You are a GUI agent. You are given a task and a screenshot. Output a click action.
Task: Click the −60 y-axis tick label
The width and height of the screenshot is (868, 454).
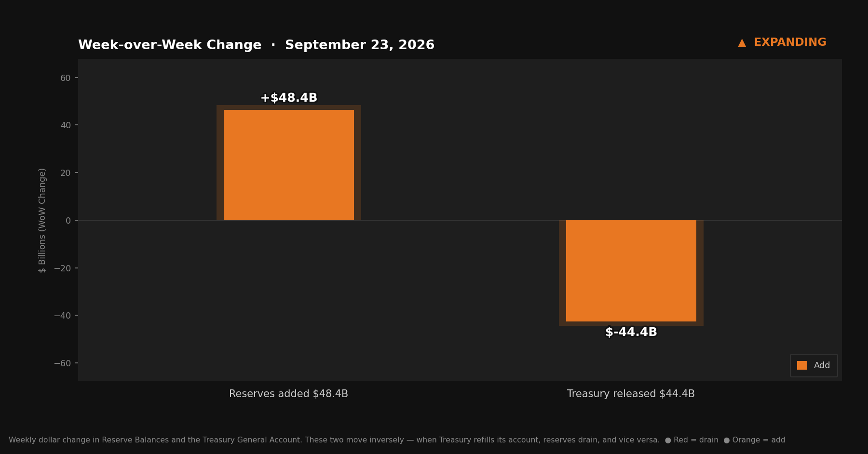point(62,363)
